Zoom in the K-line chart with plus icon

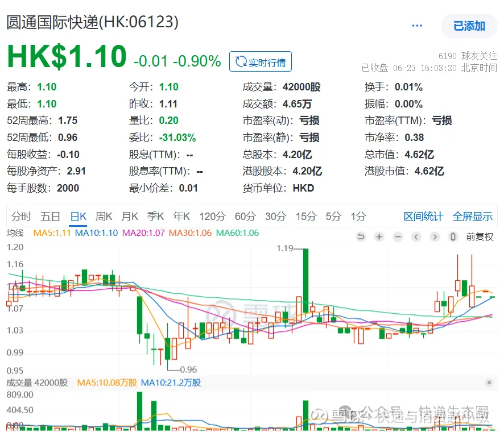379,237
